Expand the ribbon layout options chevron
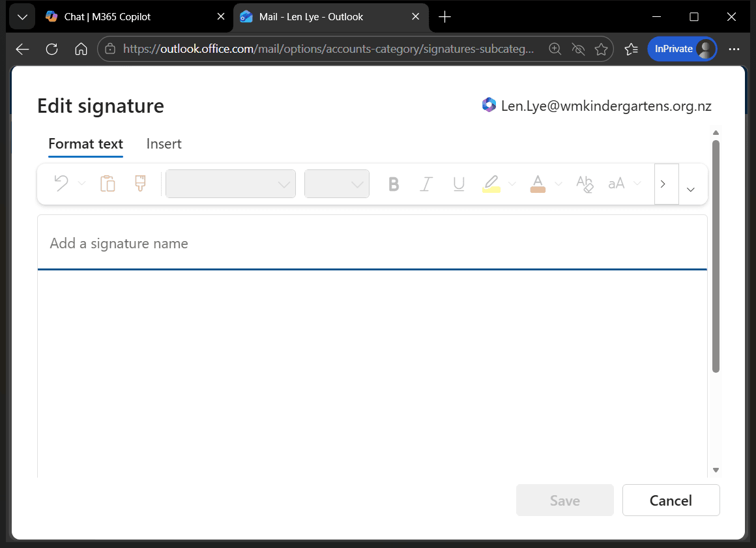The width and height of the screenshot is (756, 548). coord(690,190)
